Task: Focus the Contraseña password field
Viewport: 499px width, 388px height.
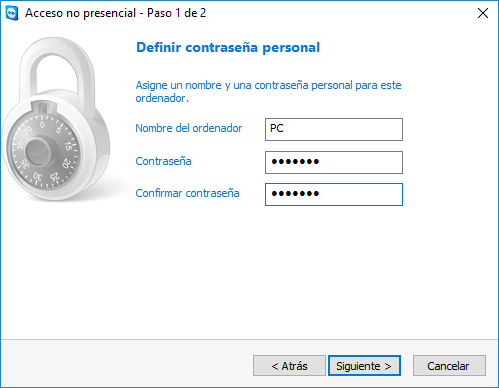Action: (334, 162)
